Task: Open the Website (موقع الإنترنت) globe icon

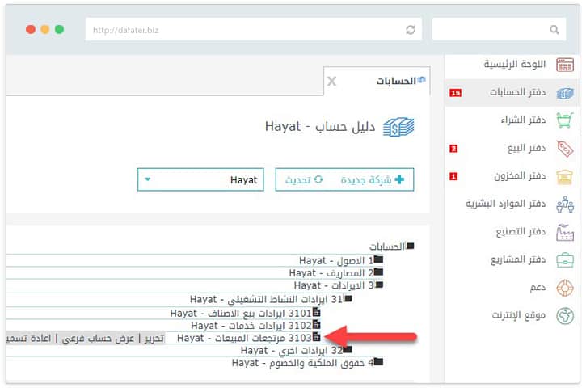Action: pos(564,315)
